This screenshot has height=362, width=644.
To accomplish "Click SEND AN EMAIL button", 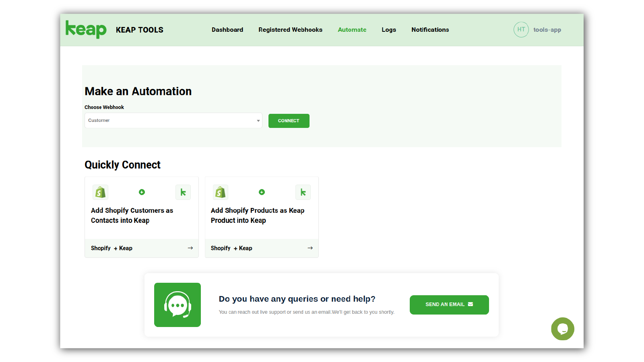I will click(449, 304).
